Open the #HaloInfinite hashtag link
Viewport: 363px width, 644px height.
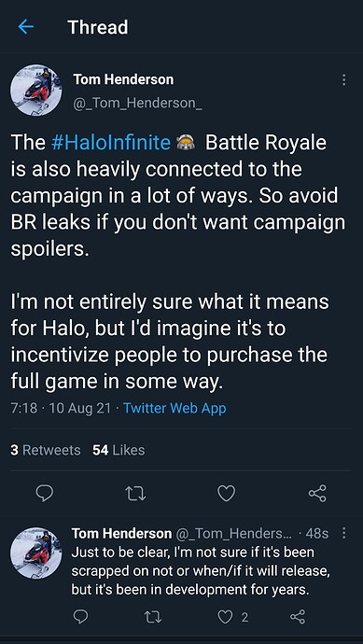coord(111,143)
